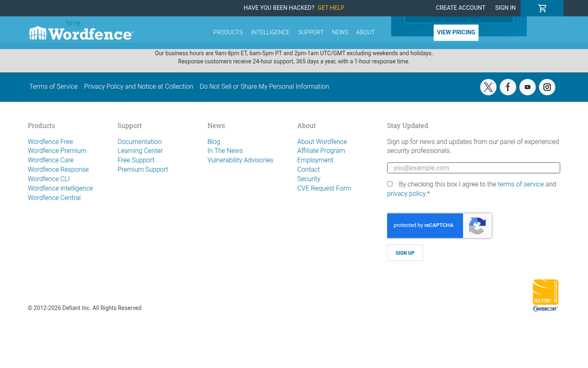Open the PRODUCTS menu
This screenshot has height=368, width=588.
click(x=227, y=32)
